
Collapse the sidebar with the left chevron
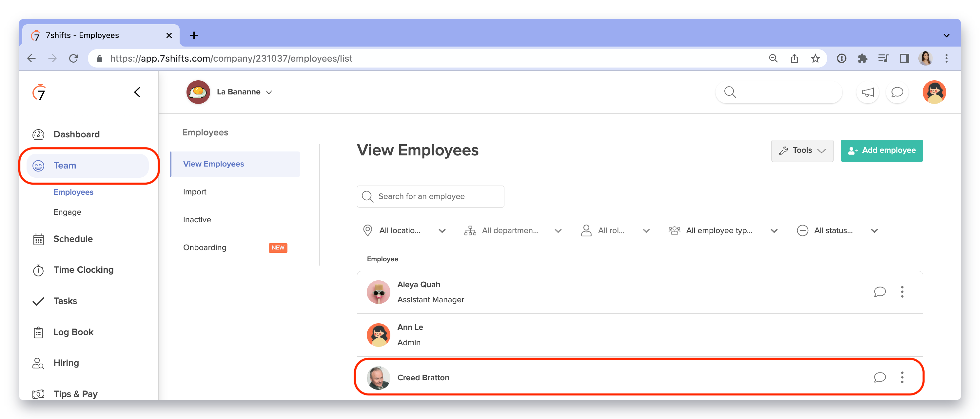click(x=137, y=92)
